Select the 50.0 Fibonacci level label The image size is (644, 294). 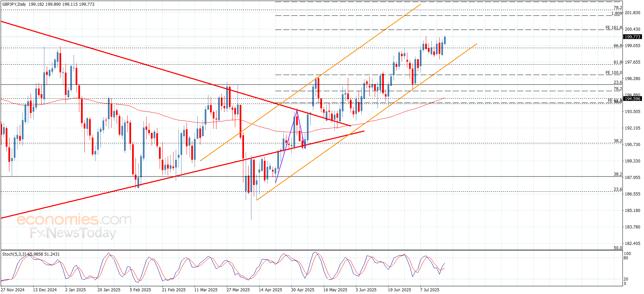tap(618, 248)
